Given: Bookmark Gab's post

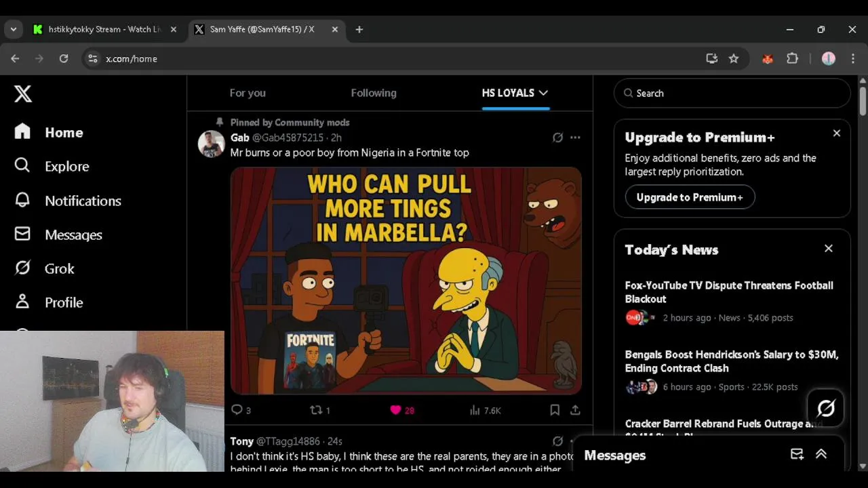Looking at the screenshot, I should coord(555,410).
